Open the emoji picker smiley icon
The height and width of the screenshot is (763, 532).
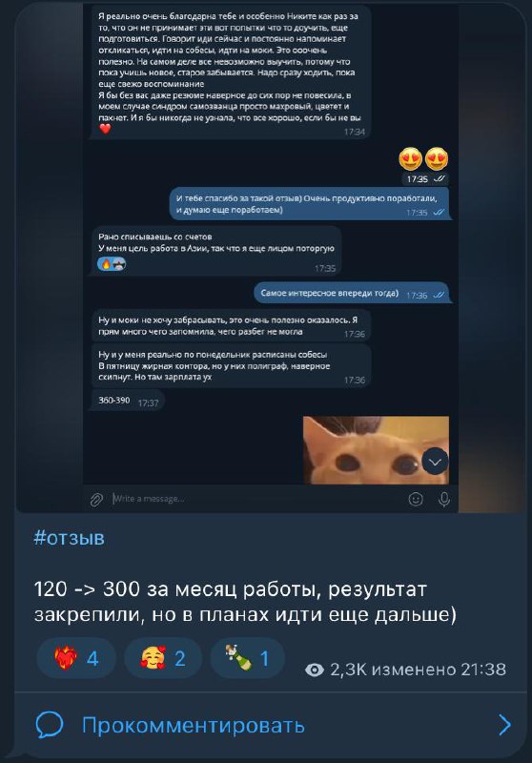(x=416, y=499)
